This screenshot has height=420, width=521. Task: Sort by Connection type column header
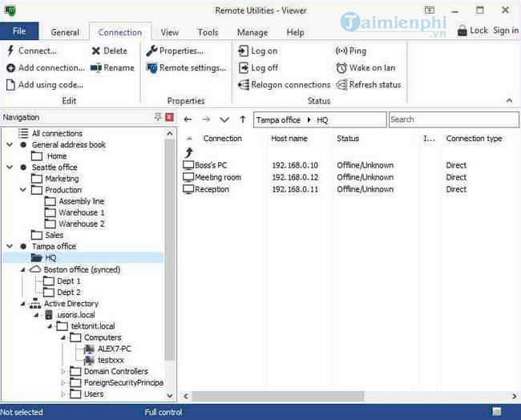coord(474,139)
